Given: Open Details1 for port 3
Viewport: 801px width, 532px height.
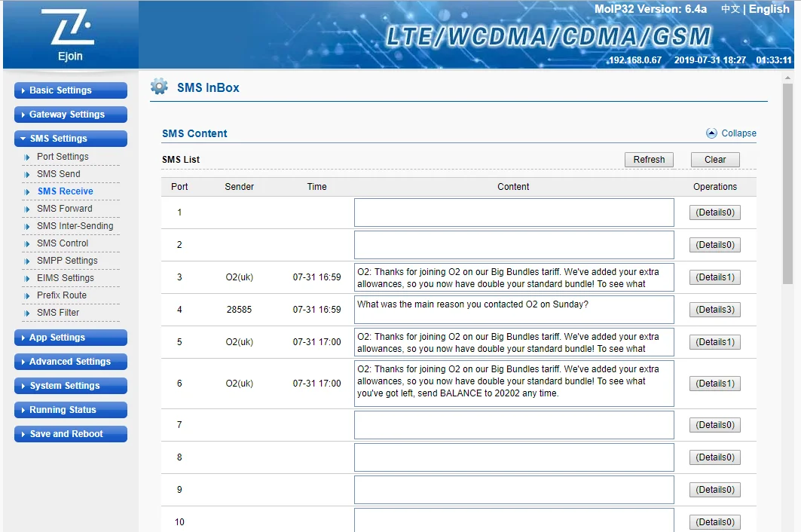Looking at the screenshot, I should [714, 277].
